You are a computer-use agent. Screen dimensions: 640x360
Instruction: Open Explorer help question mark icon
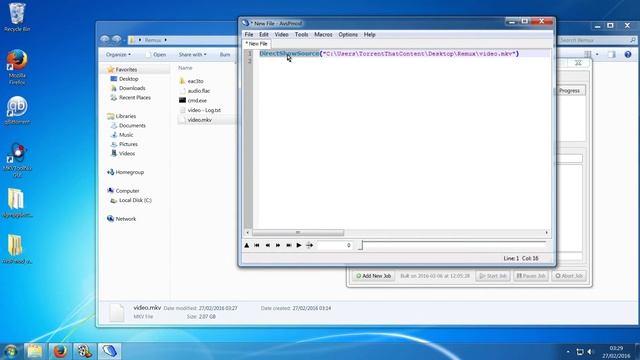click(x=628, y=54)
